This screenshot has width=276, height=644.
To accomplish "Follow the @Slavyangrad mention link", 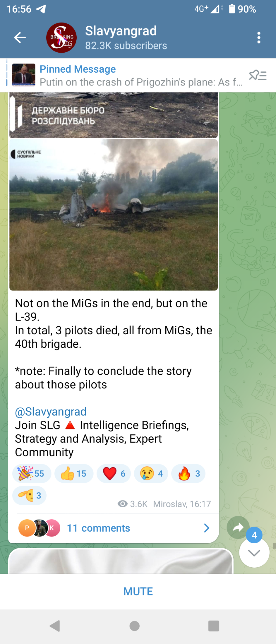I will [x=51, y=412].
